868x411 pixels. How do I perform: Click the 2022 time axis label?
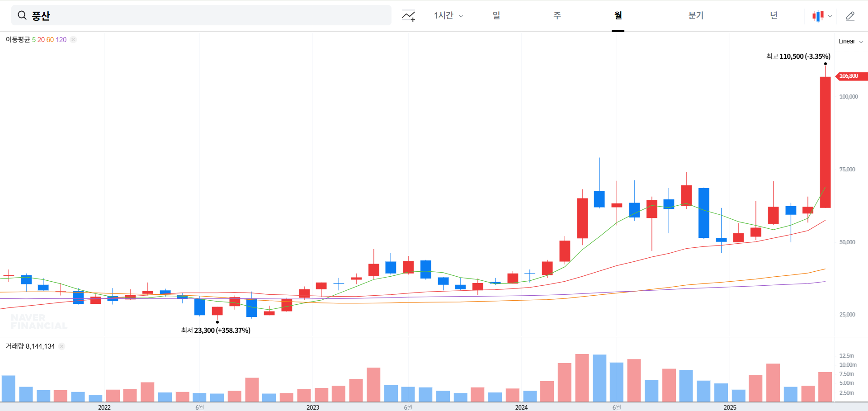(x=104, y=407)
